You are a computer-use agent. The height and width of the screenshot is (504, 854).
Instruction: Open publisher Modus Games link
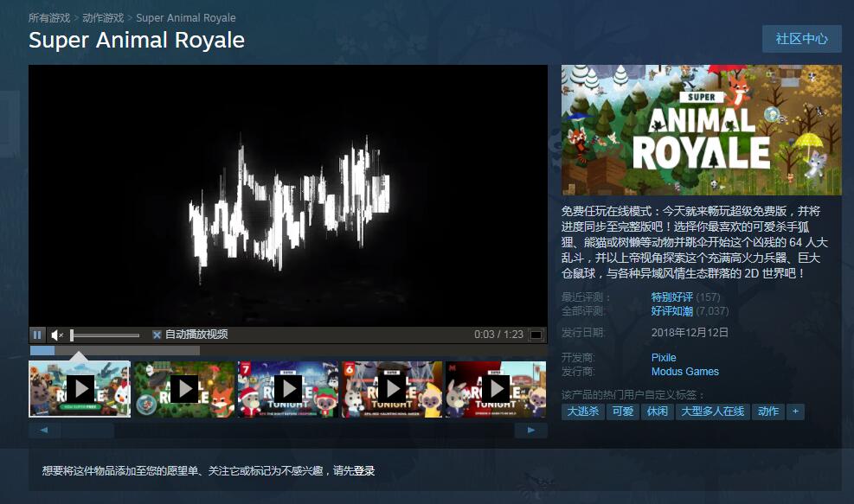point(685,372)
